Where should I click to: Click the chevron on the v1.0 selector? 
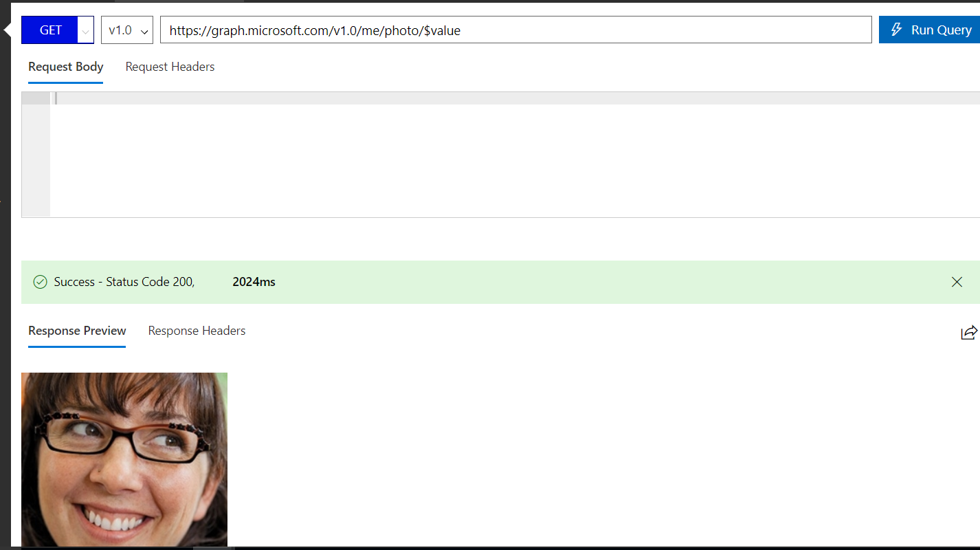point(144,30)
